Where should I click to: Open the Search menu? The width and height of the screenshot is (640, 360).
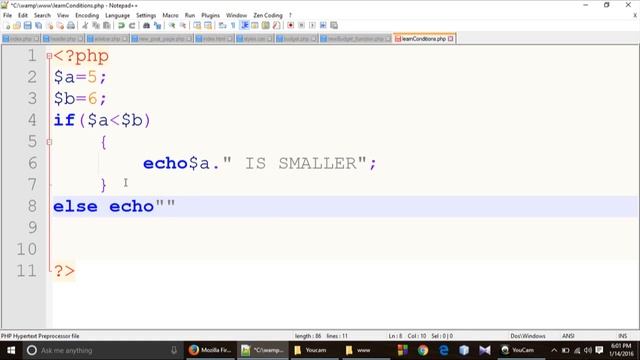pyautogui.click(x=42, y=16)
